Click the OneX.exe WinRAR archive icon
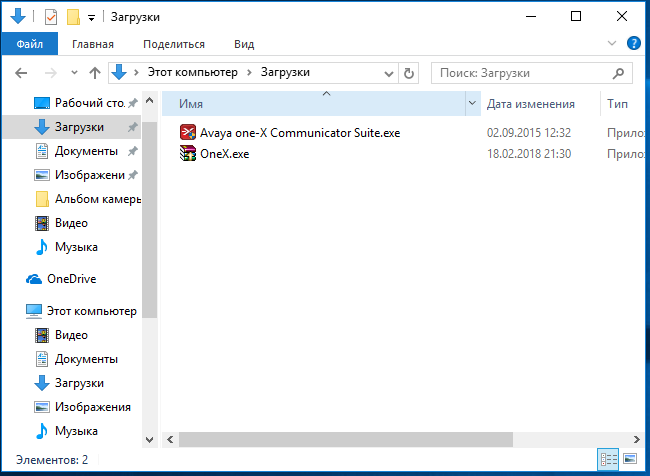This screenshot has height=476, width=650. tap(188, 153)
